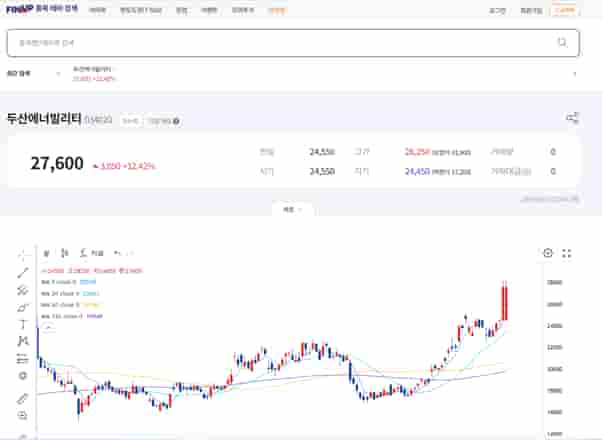602x440 pixels.
Task: Click the low price value 24,450
Action: pos(417,171)
